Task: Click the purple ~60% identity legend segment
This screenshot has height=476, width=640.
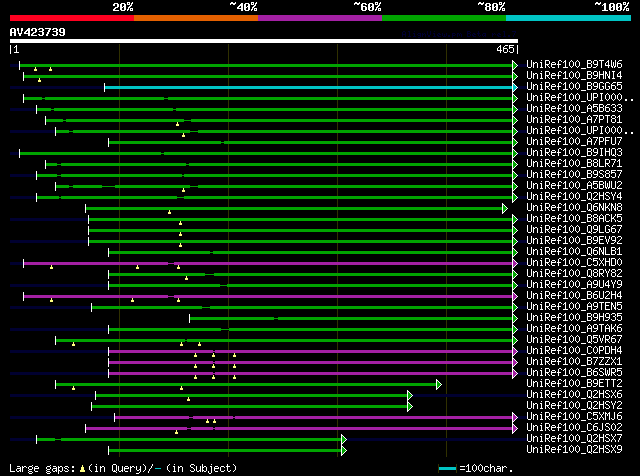Action: pyautogui.click(x=320, y=18)
